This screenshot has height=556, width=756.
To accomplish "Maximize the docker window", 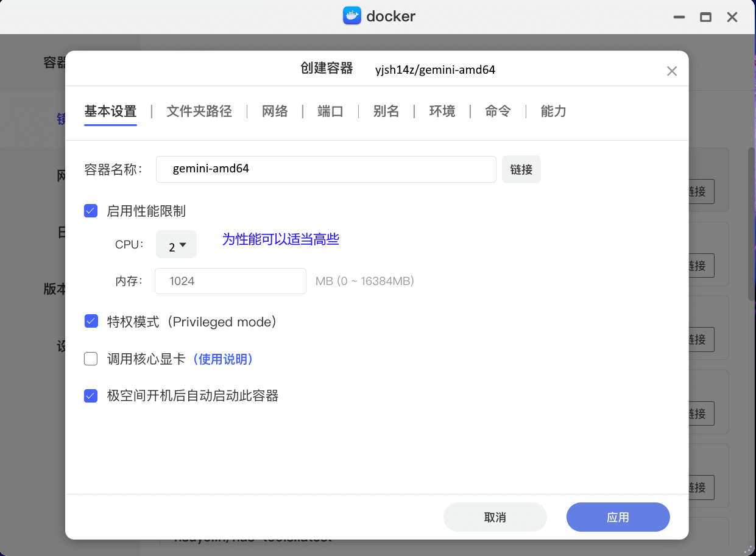I will pos(705,17).
